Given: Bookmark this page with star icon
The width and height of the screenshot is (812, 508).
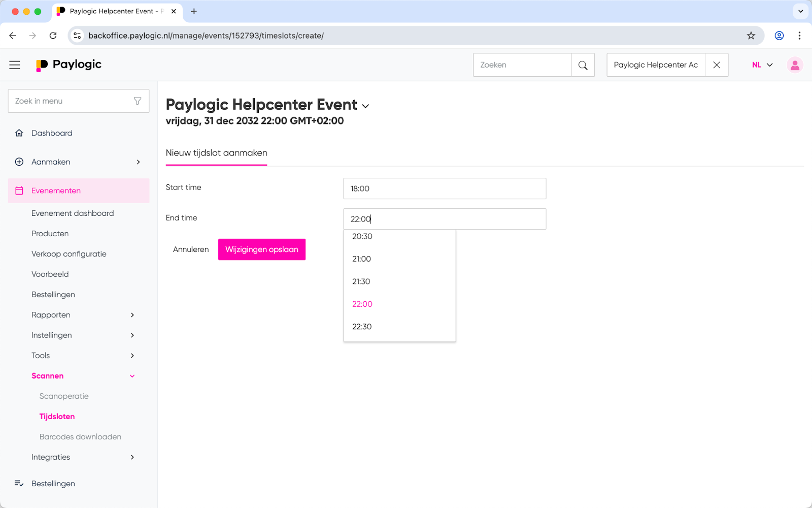Looking at the screenshot, I should (751, 36).
